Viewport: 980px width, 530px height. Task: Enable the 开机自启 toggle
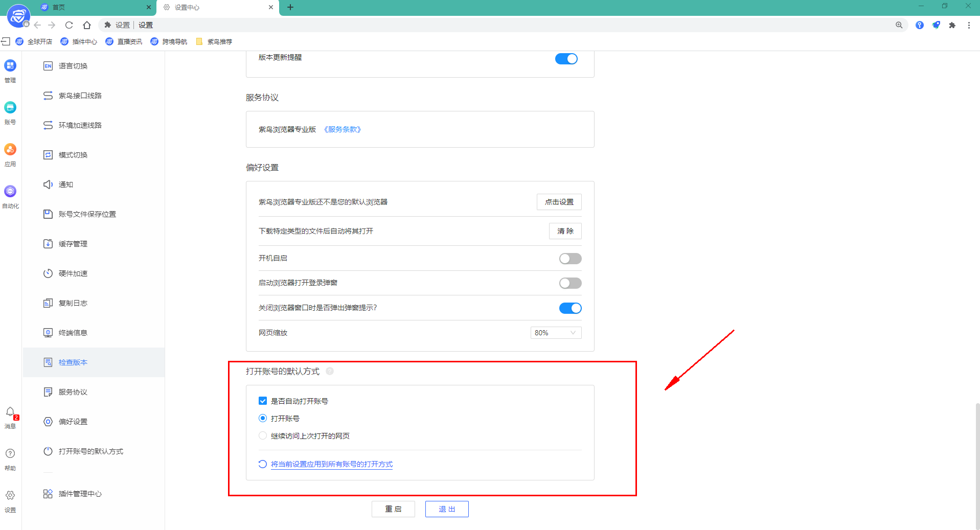click(570, 258)
